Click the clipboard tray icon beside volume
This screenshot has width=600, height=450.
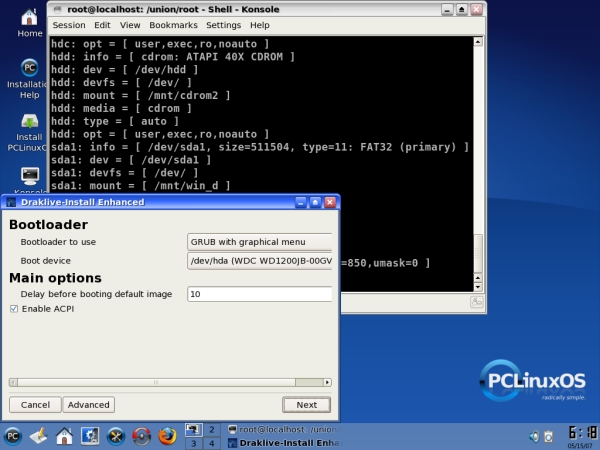549,436
